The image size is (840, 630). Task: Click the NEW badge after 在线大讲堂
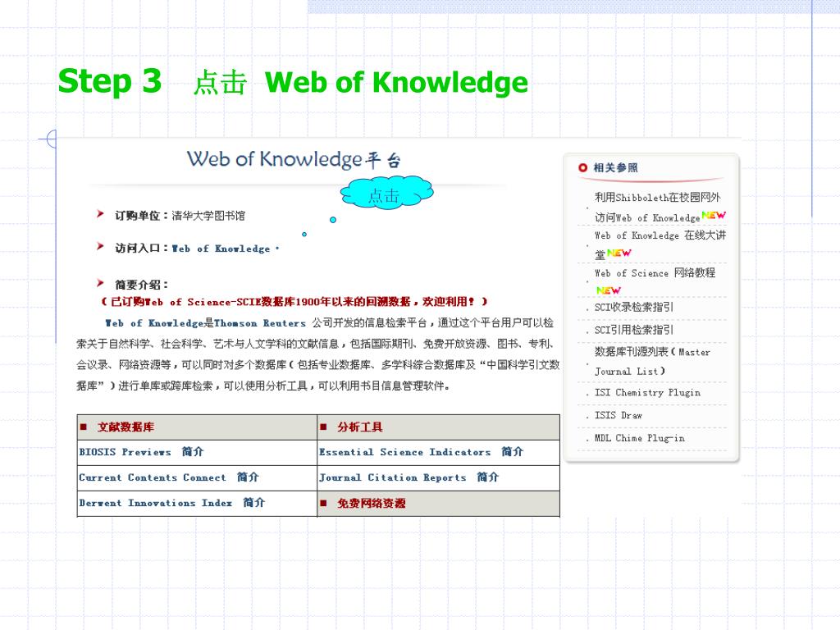click(619, 253)
